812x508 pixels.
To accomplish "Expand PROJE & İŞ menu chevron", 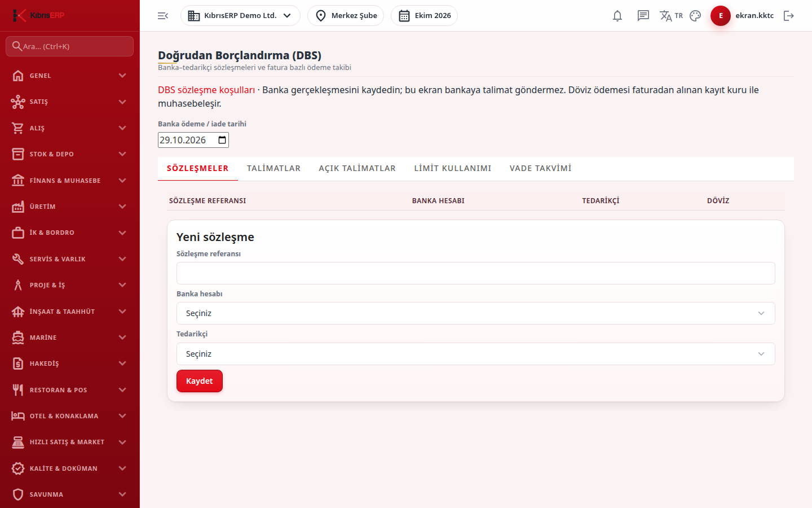I will [122, 285].
